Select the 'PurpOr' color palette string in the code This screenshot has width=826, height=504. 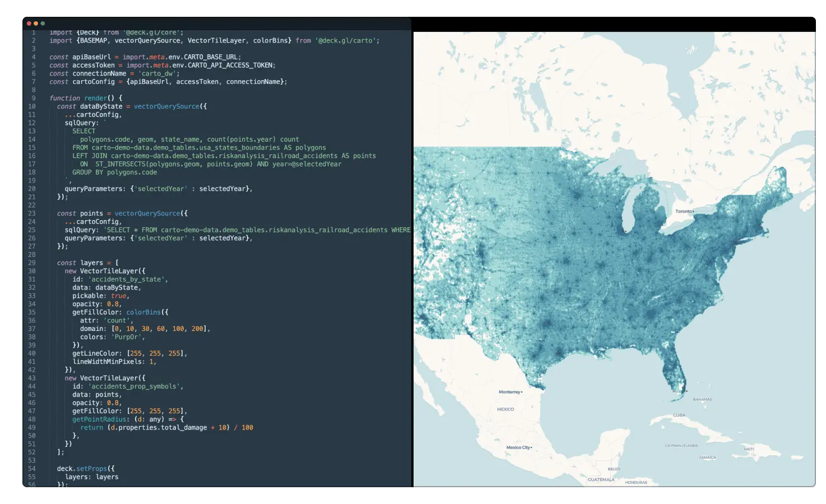pyautogui.click(x=127, y=337)
